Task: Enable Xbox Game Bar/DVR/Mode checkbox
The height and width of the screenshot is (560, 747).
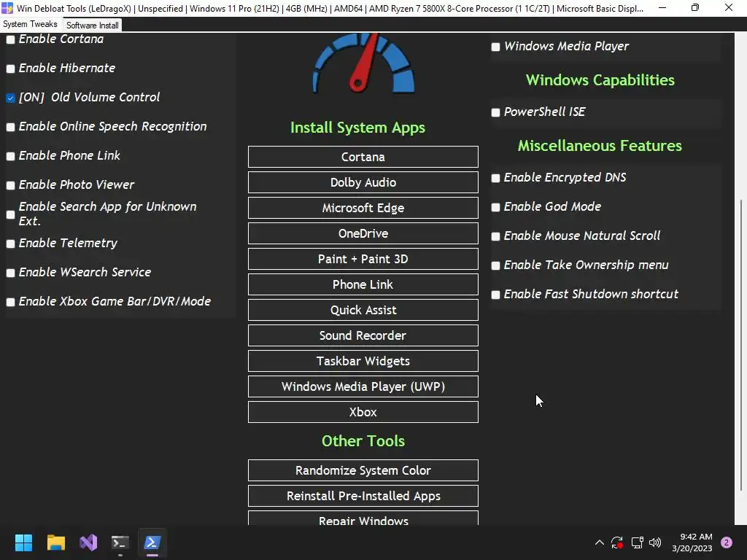Action: pos(10,302)
